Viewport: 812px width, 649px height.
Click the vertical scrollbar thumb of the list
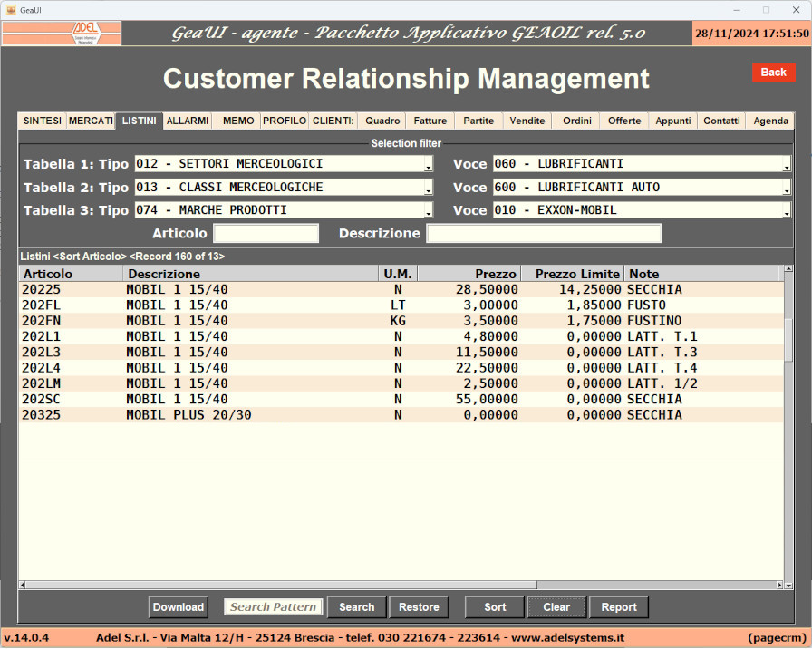(x=788, y=340)
